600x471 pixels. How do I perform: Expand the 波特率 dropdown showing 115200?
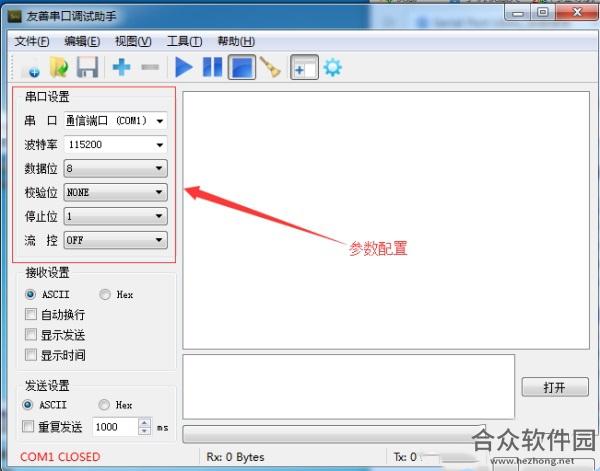[115, 145]
